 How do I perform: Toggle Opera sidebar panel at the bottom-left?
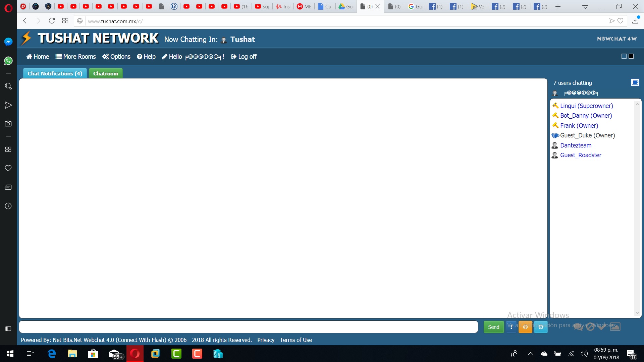[8, 328]
